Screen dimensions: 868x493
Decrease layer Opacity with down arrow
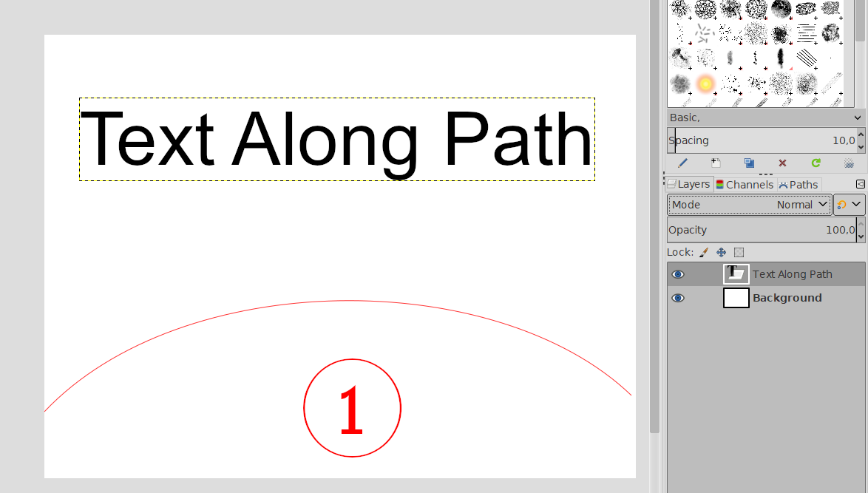tap(861, 237)
